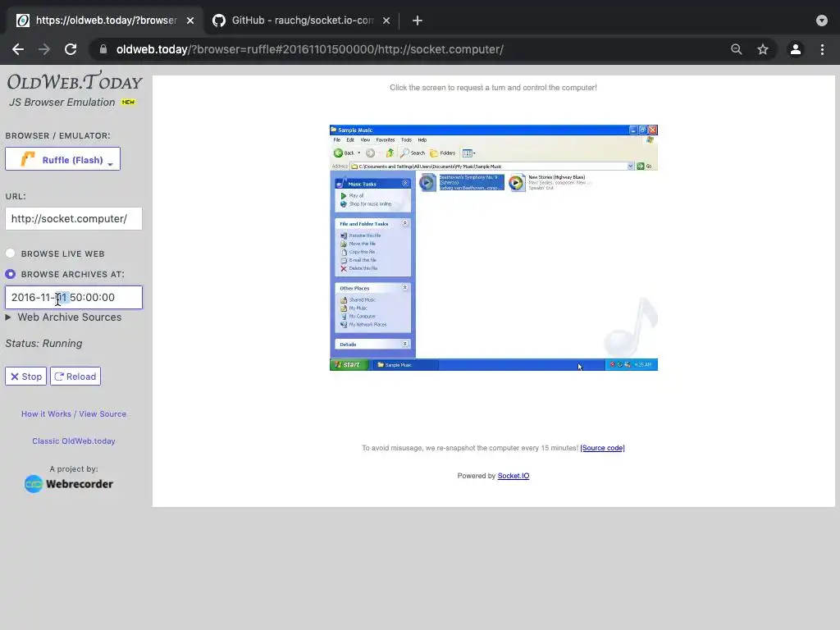This screenshot has height=630, width=840.
Task: Collapse File and Folder Tasks panel
Action: [x=405, y=223]
